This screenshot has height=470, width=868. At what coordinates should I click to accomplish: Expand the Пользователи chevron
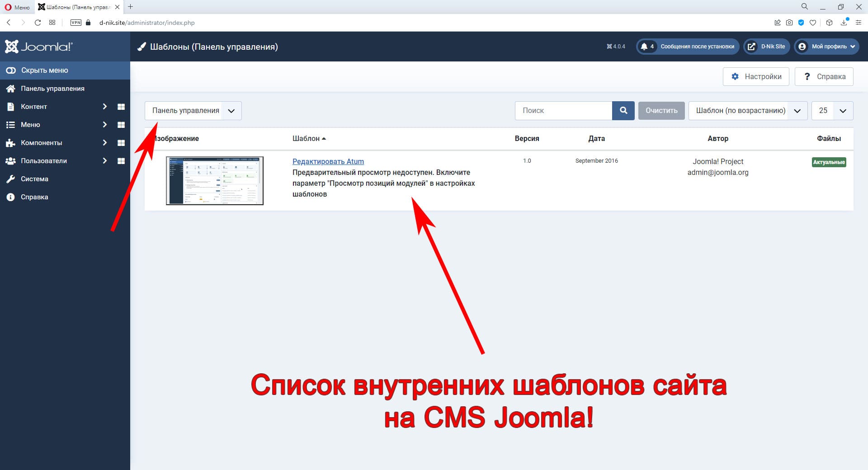pyautogui.click(x=104, y=161)
